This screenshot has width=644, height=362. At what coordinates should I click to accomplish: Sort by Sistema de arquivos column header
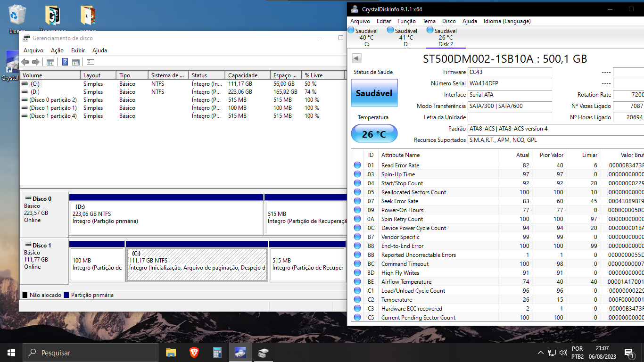tap(168, 75)
